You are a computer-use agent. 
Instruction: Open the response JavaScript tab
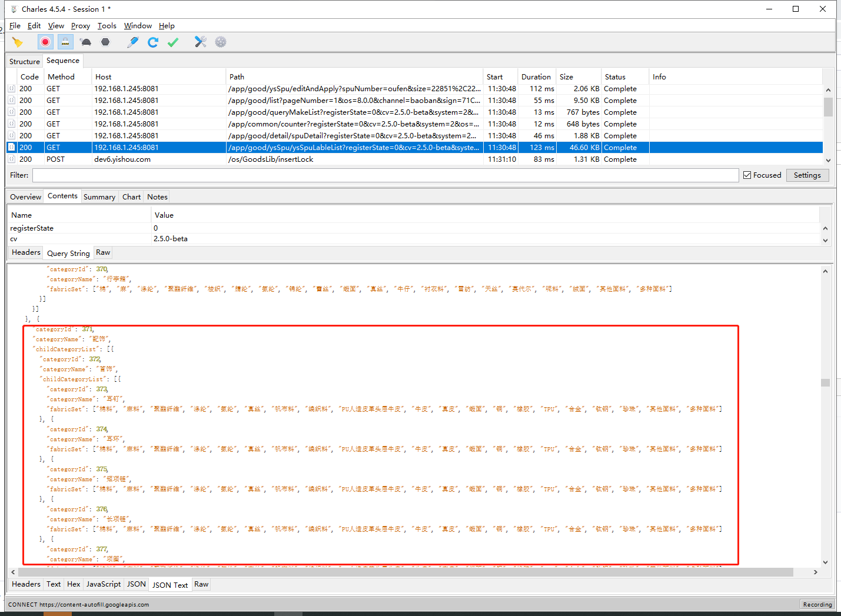(104, 584)
